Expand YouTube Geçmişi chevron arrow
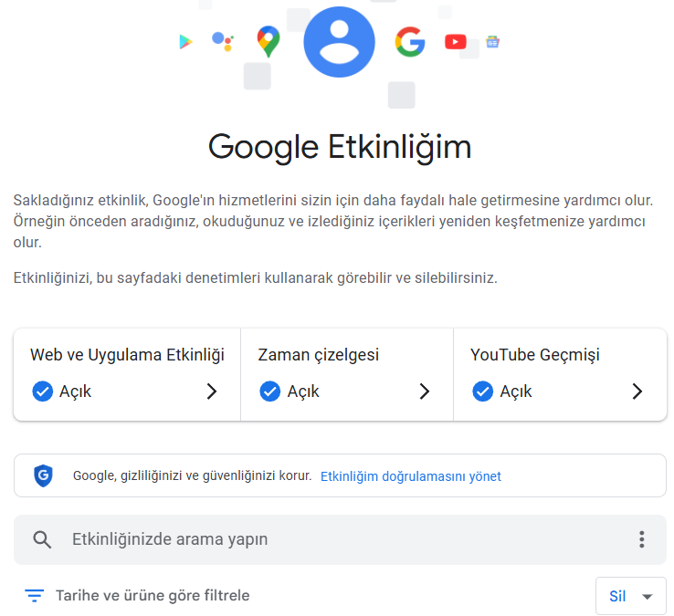The height and width of the screenshot is (616, 674). (637, 392)
